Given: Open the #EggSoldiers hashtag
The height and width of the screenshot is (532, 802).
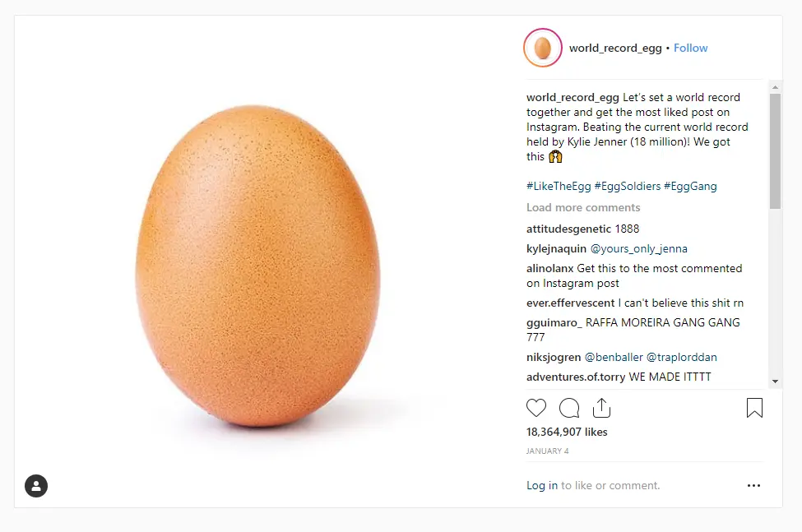Looking at the screenshot, I should (628, 187).
